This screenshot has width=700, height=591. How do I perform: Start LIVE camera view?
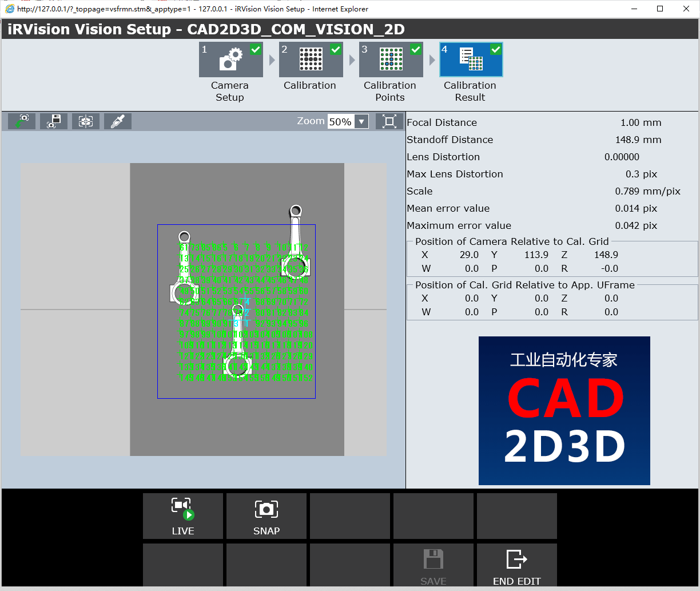pos(183,516)
